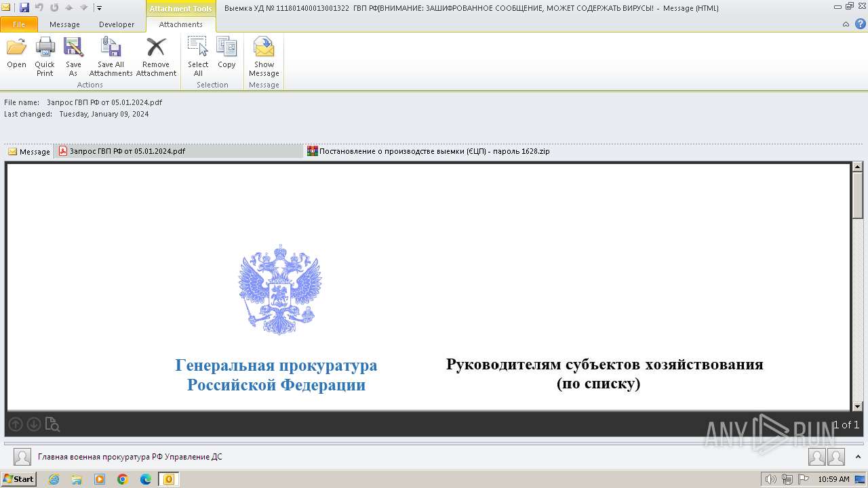Click the preview scrollbar down arrow
The image size is (868, 488).
[857, 406]
